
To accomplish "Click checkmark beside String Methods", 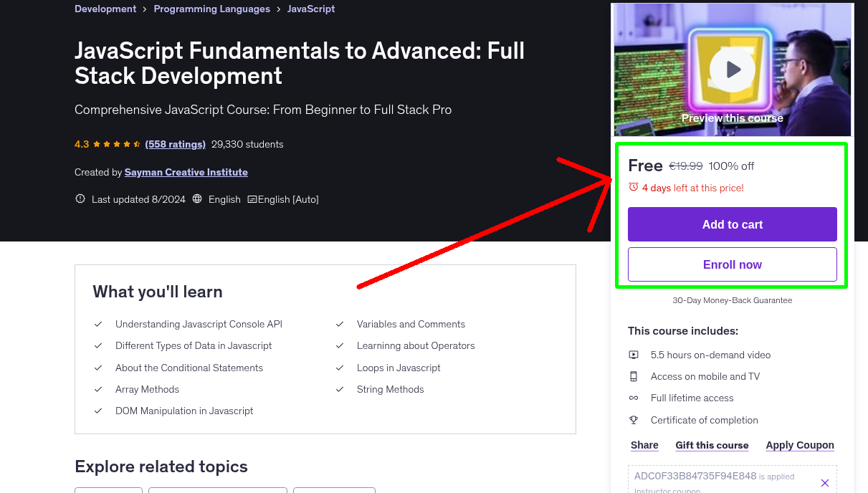I will pyautogui.click(x=340, y=389).
